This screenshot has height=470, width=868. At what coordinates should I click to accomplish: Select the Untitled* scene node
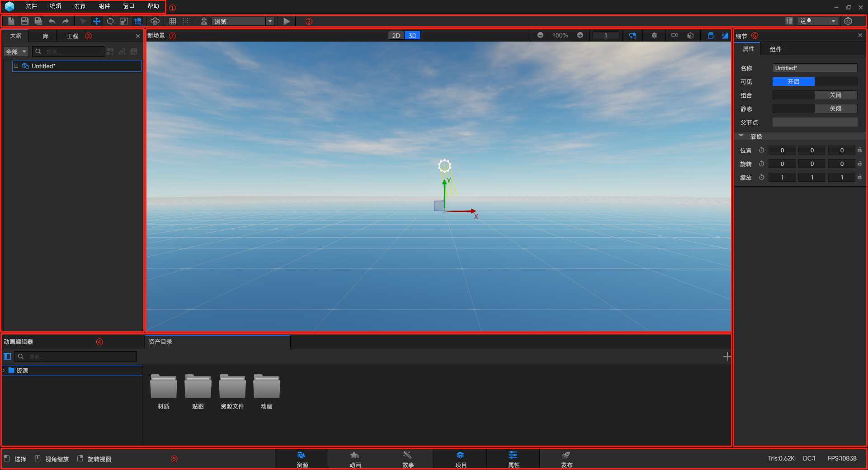[x=77, y=66]
